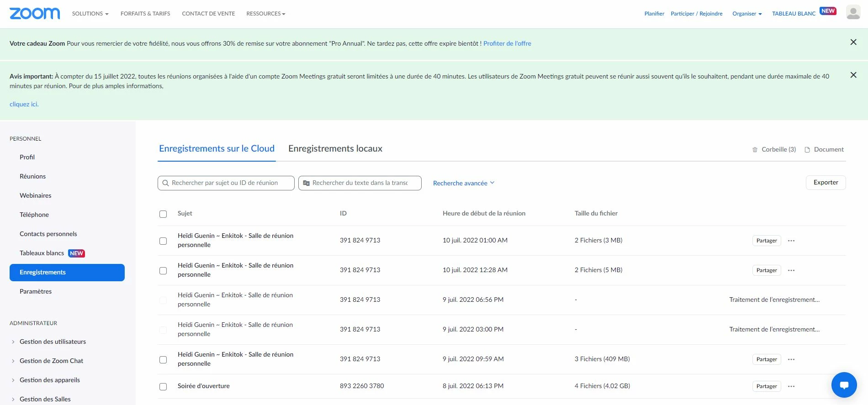This screenshot has width=868, height=405.
Task: Open Profil in the sidebar
Action: coord(27,157)
